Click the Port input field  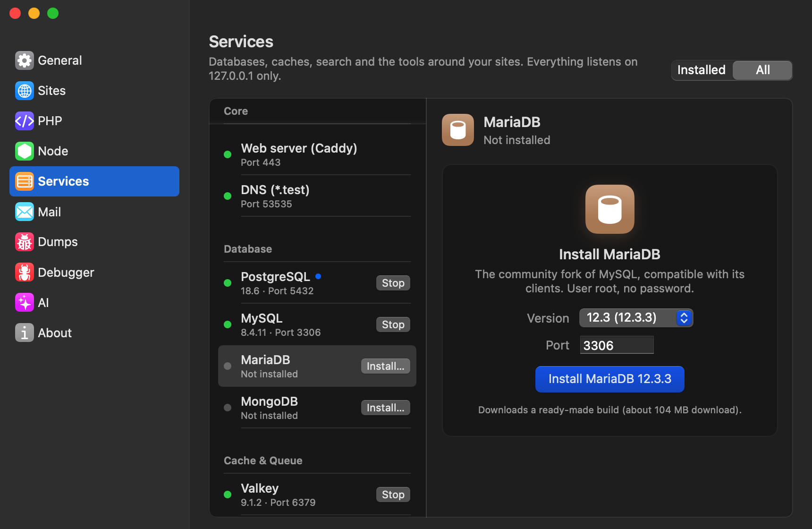click(617, 345)
